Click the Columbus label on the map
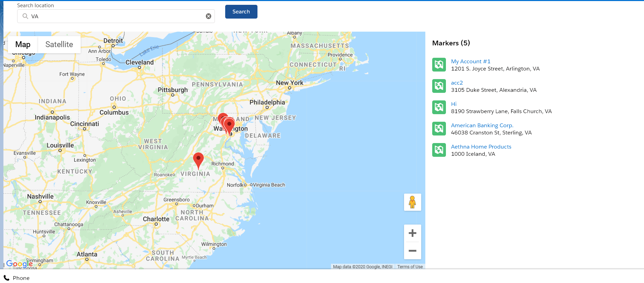 (x=114, y=112)
